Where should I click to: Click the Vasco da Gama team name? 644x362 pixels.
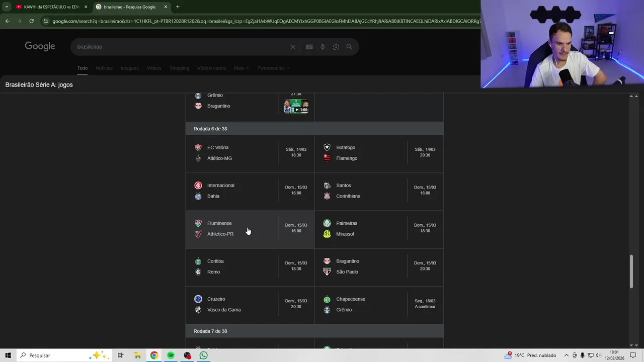click(224, 310)
